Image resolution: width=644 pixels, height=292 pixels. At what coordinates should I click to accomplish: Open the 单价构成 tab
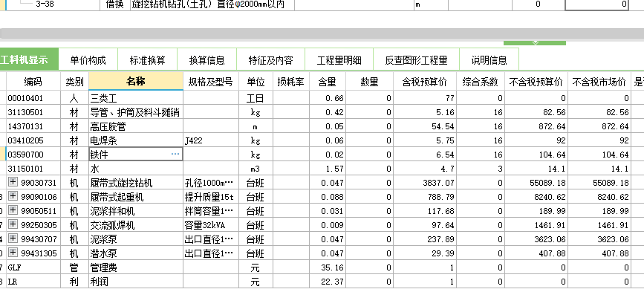tap(88, 60)
